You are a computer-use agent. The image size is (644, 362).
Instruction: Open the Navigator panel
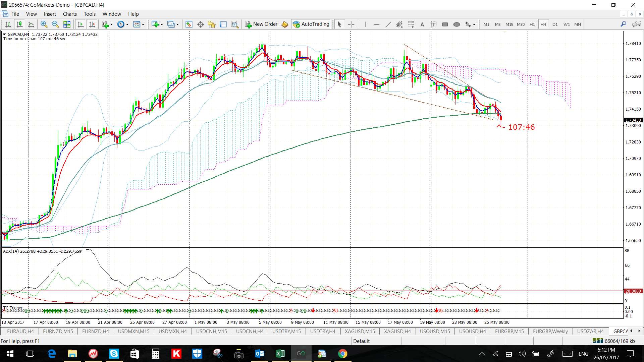click(212, 24)
